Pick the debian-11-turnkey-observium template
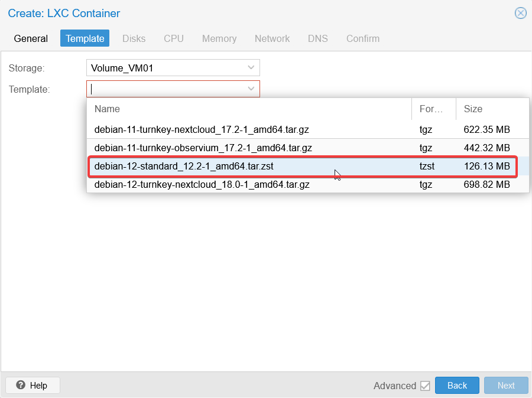This screenshot has width=532, height=398. [308, 148]
